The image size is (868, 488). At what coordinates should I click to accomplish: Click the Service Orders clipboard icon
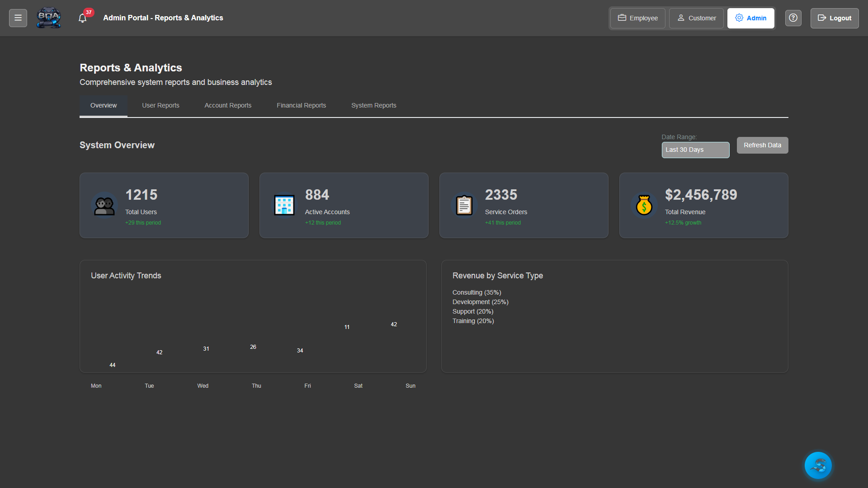pyautogui.click(x=464, y=205)
